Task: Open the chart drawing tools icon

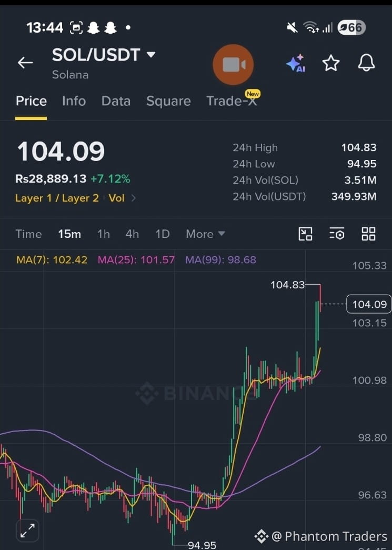Action: [305, 234]
